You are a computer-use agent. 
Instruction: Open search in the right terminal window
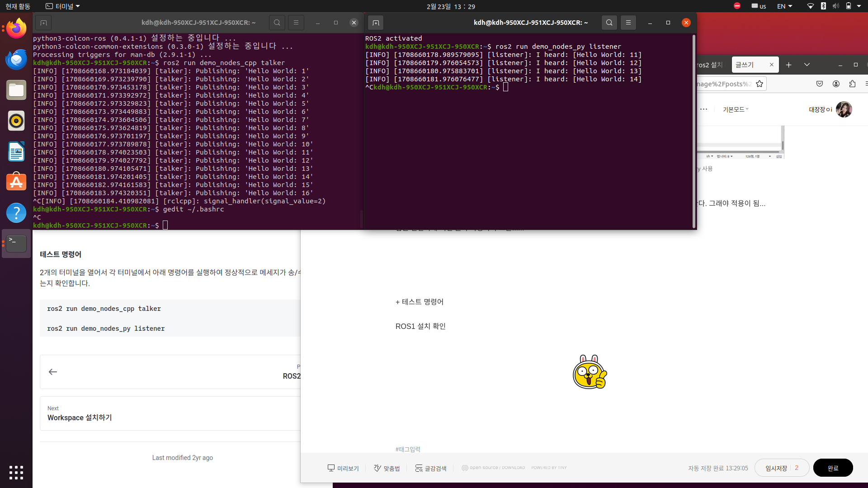pos(609,23)
